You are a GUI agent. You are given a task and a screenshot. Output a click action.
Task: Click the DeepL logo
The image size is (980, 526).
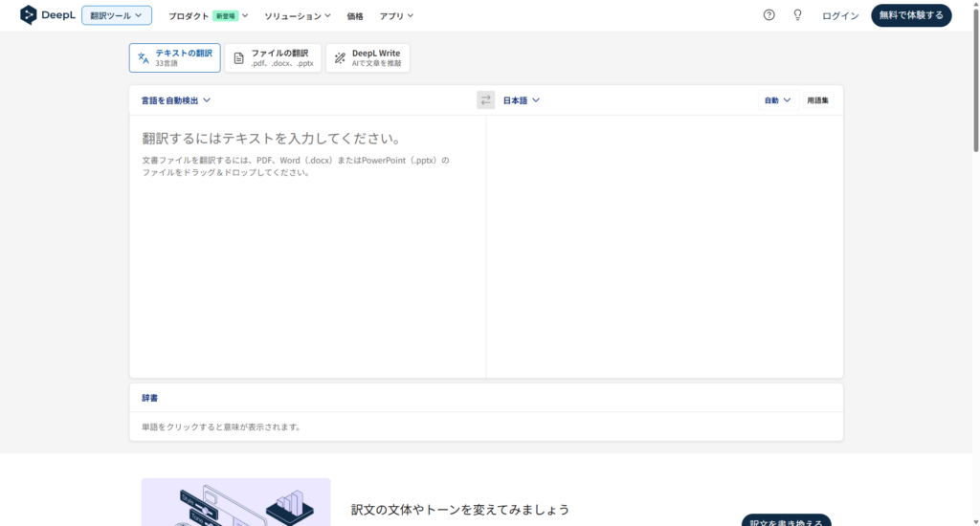tap(48, 15)
